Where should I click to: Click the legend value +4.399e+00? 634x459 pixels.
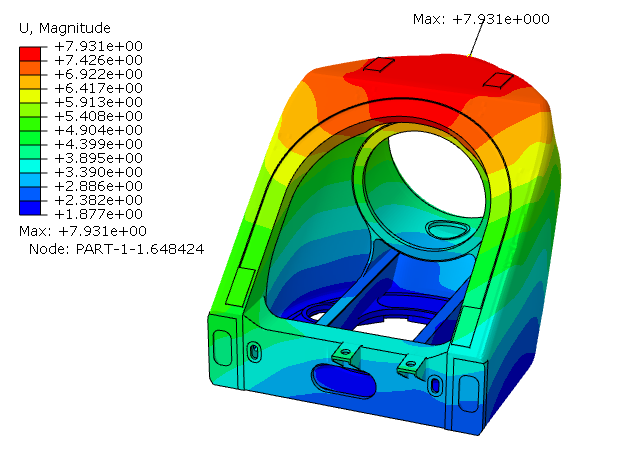[98, 144]
